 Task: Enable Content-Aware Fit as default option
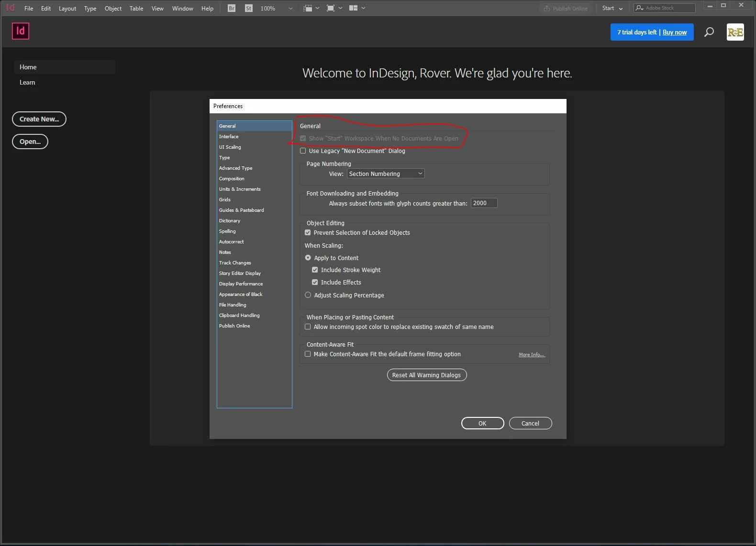click(308, 354)
